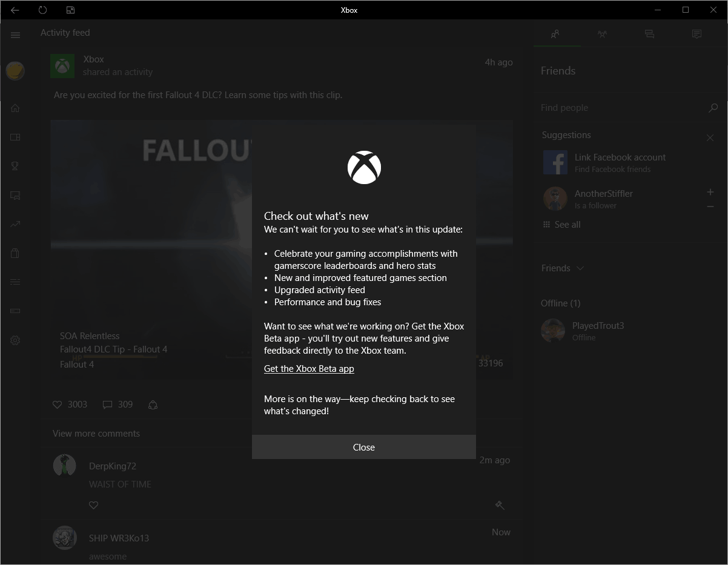The height and width of the screenshot is (565, 728).
Task: Minimize the Xbox window
Action: [658, 10]
